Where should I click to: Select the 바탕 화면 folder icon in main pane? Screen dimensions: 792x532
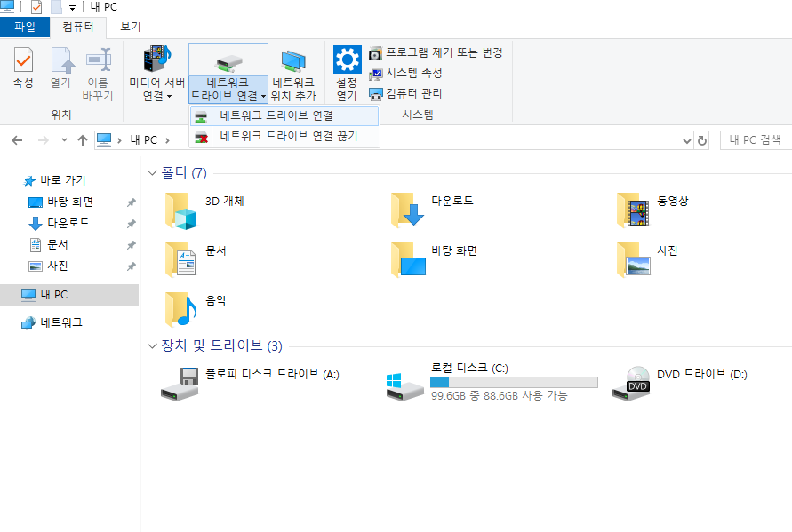tap(409, 260)
